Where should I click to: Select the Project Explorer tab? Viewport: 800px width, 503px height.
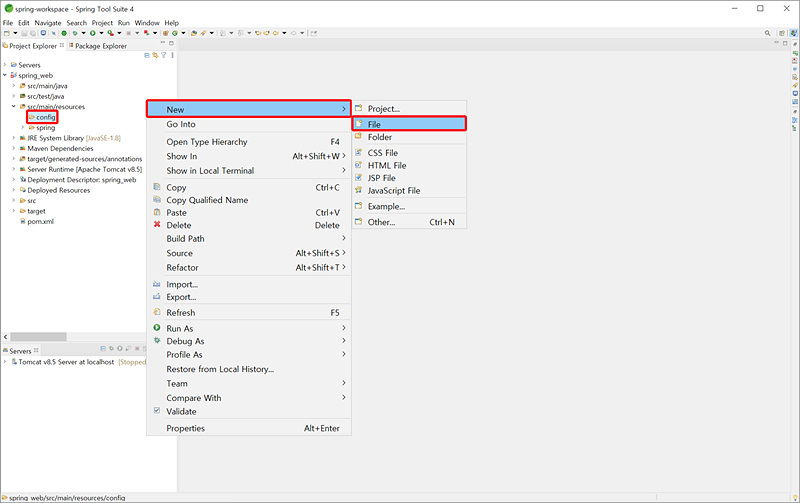click(33, 46)
